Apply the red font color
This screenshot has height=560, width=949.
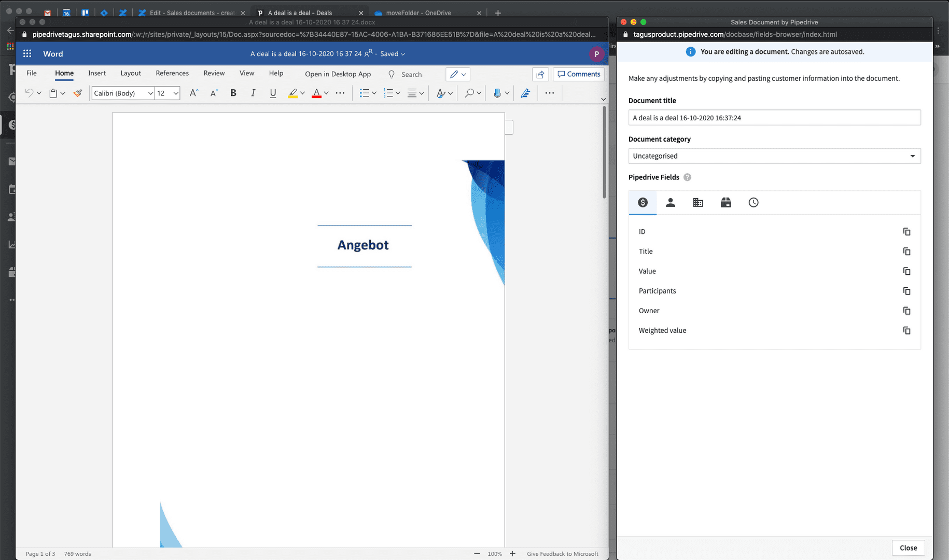point(316,93)
